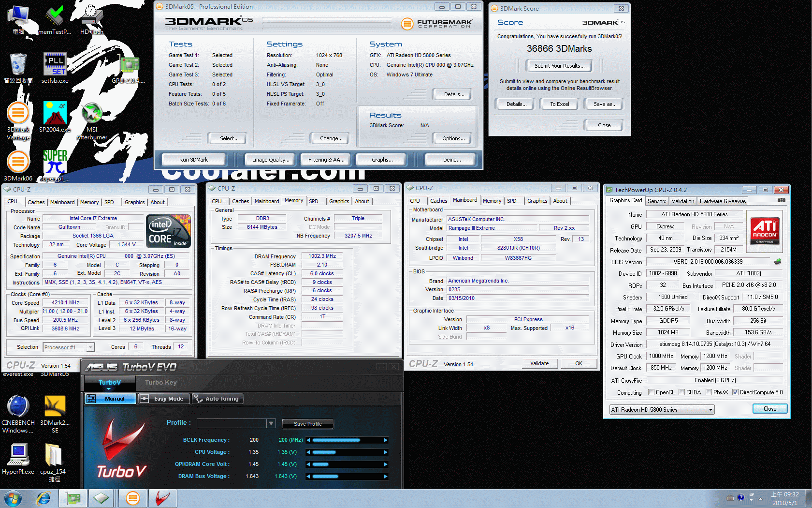Click the DRAM Bus Voltage slider bar
The width and height of the screenshot is (812, 508).
(x=347, y=477)
